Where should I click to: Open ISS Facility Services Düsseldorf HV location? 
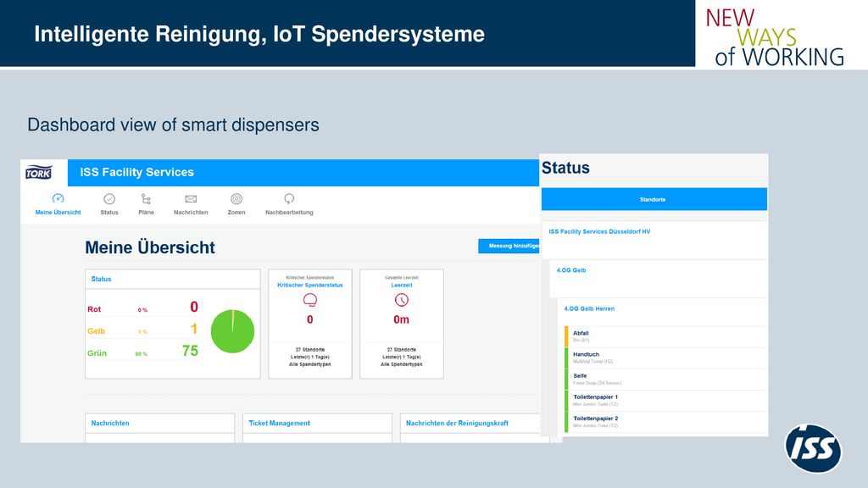(599, 232)
